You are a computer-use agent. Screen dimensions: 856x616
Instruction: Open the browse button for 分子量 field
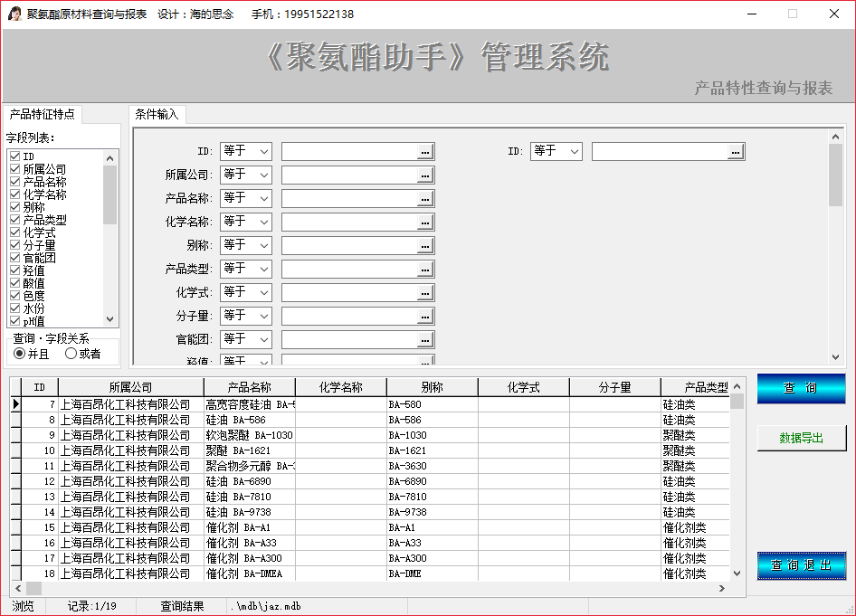click(425, 317)
